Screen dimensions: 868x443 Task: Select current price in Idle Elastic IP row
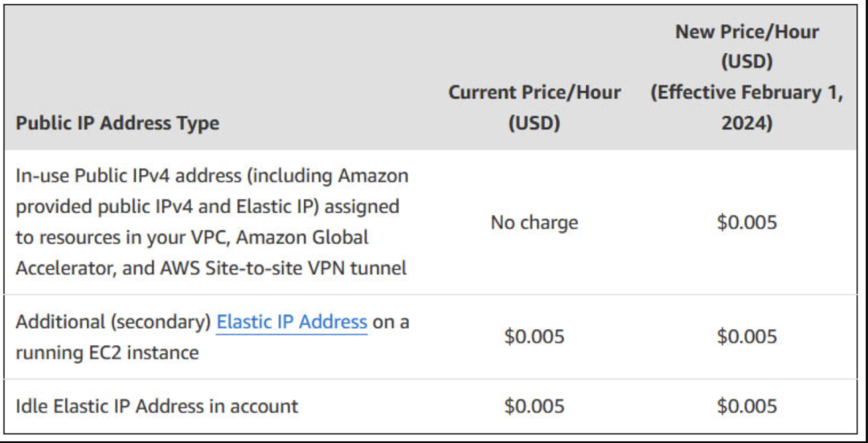534,406
